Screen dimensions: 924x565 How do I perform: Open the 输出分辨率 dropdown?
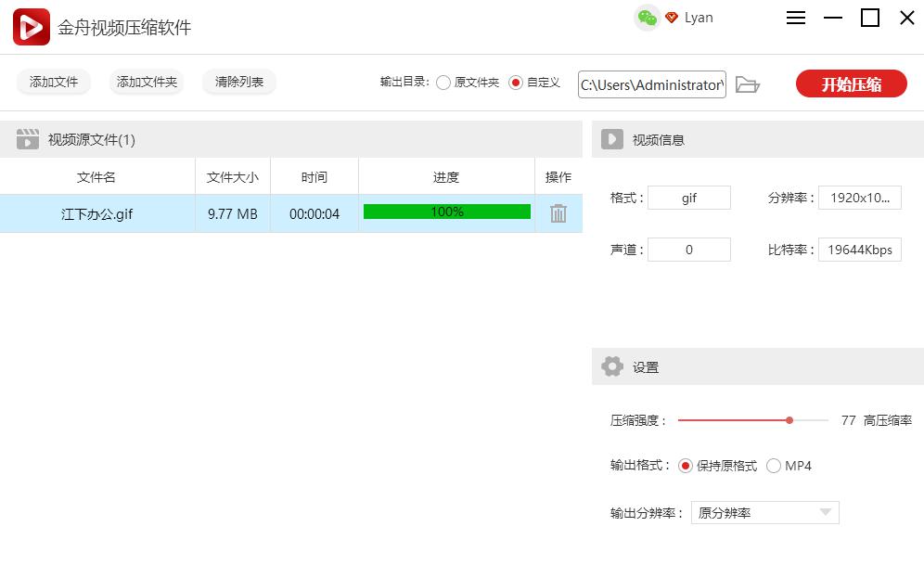point(825,512)
